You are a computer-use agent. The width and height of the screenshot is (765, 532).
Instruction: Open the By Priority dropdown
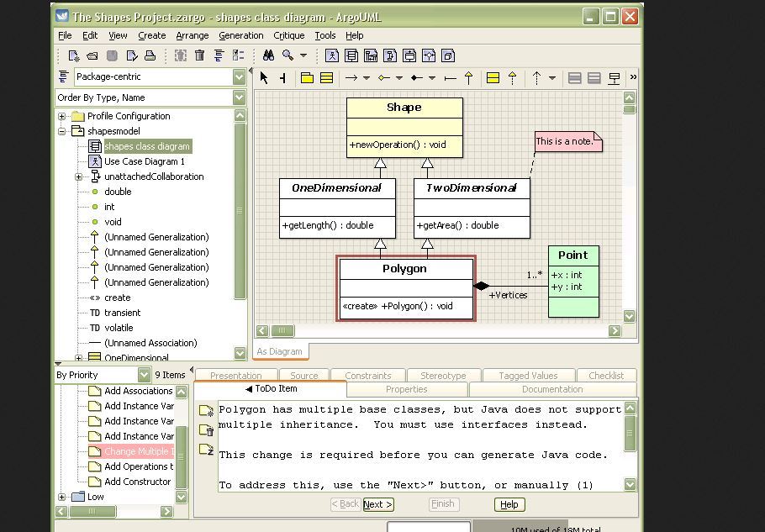[144, 375]
